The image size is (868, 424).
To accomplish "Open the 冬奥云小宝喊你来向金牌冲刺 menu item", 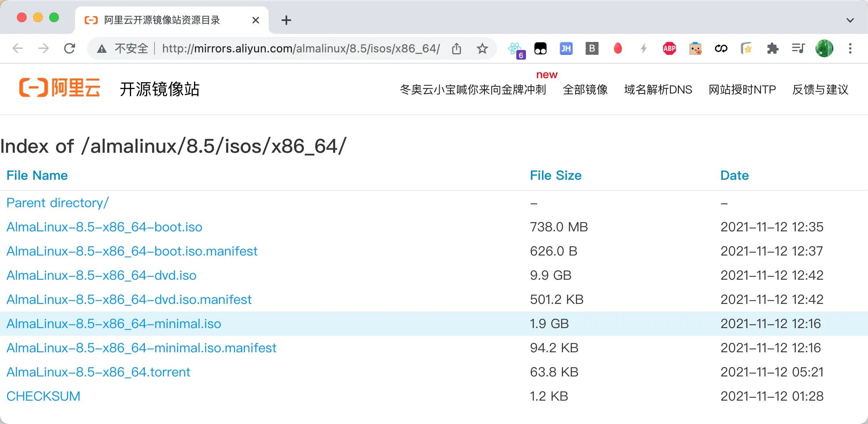I will (x=473, y=89).
